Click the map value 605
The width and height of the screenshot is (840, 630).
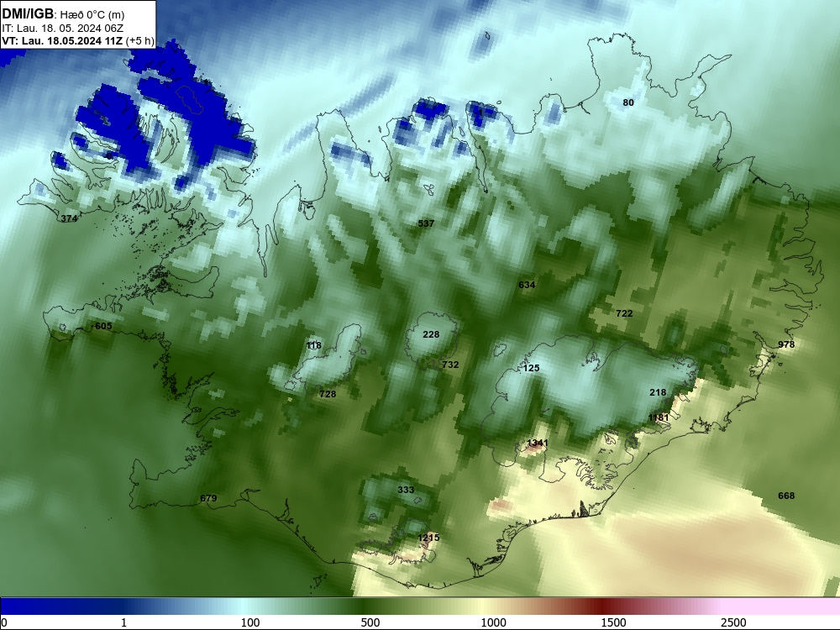pyautogui.click(x=103, y=326)
